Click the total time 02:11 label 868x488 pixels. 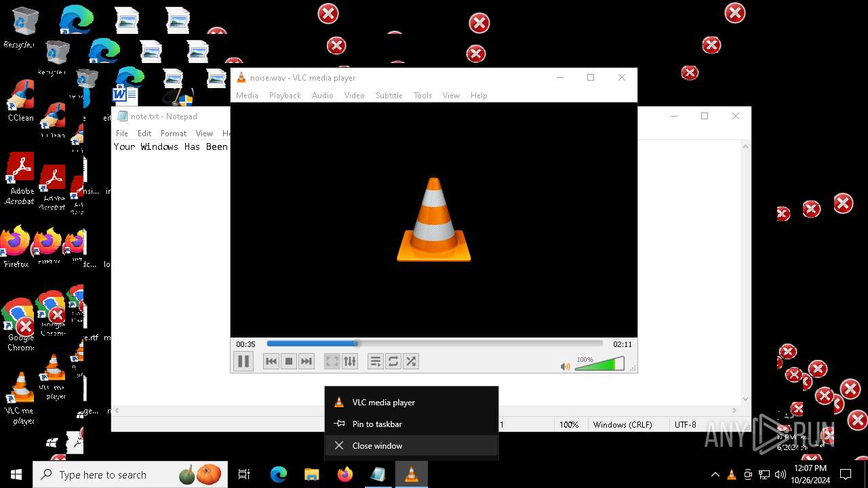[623, 344]
